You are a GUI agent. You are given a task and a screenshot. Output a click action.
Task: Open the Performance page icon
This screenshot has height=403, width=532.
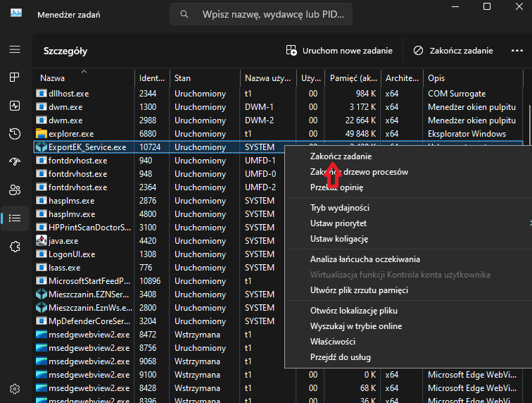point(14,105)
